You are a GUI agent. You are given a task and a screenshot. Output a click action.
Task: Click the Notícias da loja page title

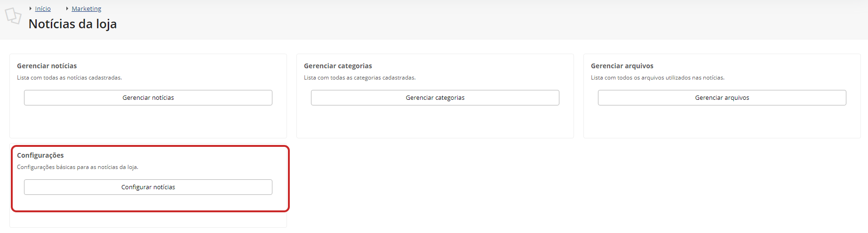coord(72,24)
